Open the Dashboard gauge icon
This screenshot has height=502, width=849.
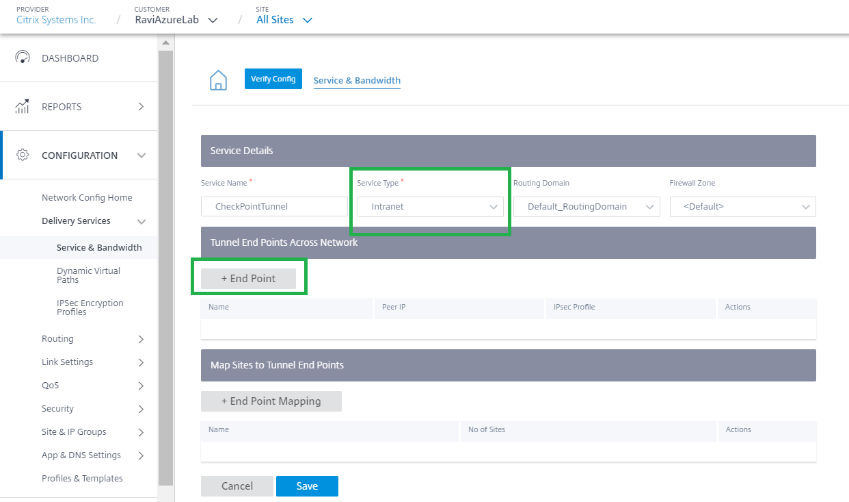[22, 57]
